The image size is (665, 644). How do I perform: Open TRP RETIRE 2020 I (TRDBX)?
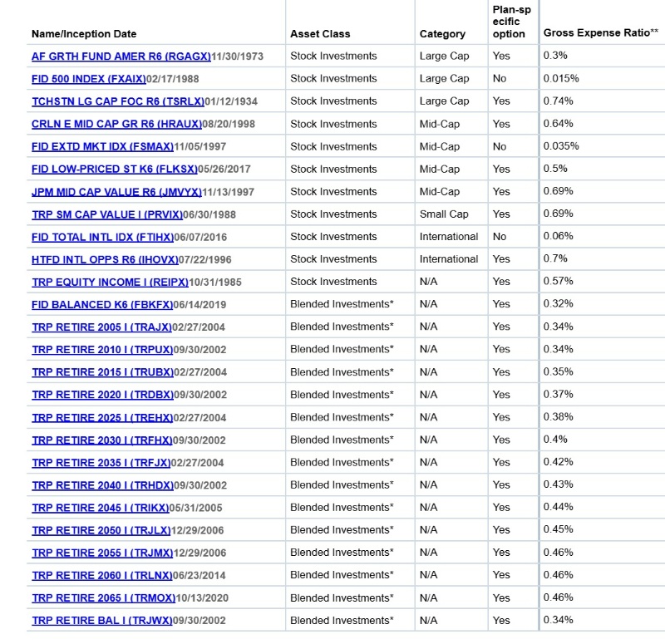[101, 395]
